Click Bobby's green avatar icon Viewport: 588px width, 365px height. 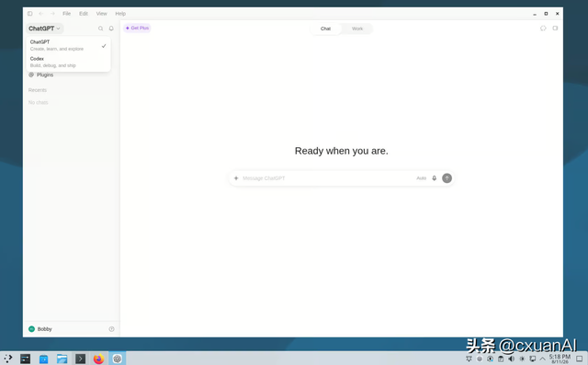31,329
